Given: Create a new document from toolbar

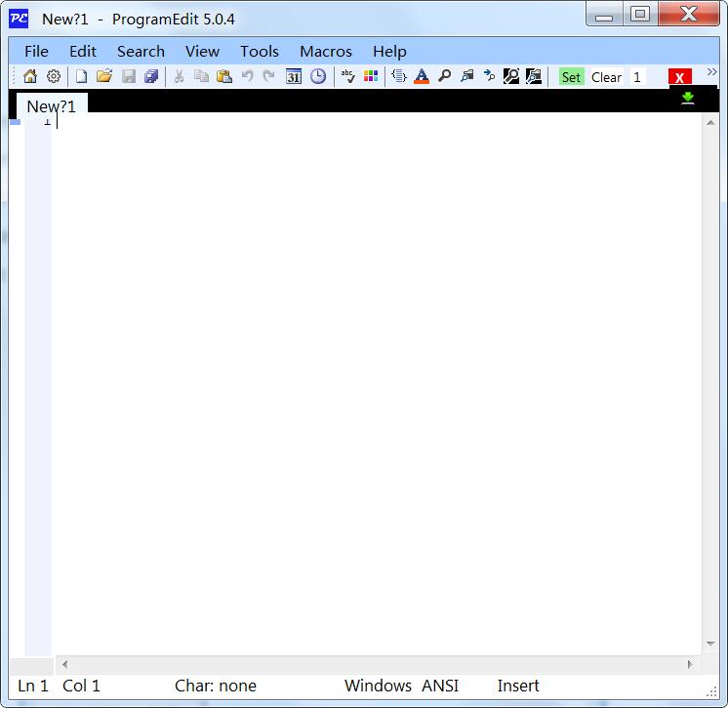Looking at the screenshot, I should click(x=81, y=76).
